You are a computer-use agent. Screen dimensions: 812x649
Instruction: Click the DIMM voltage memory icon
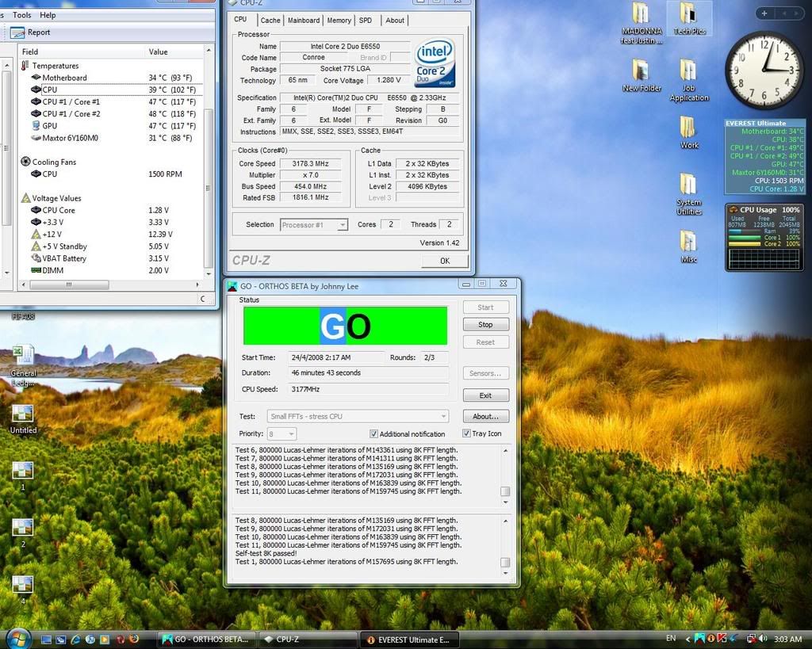pos(36,270)
